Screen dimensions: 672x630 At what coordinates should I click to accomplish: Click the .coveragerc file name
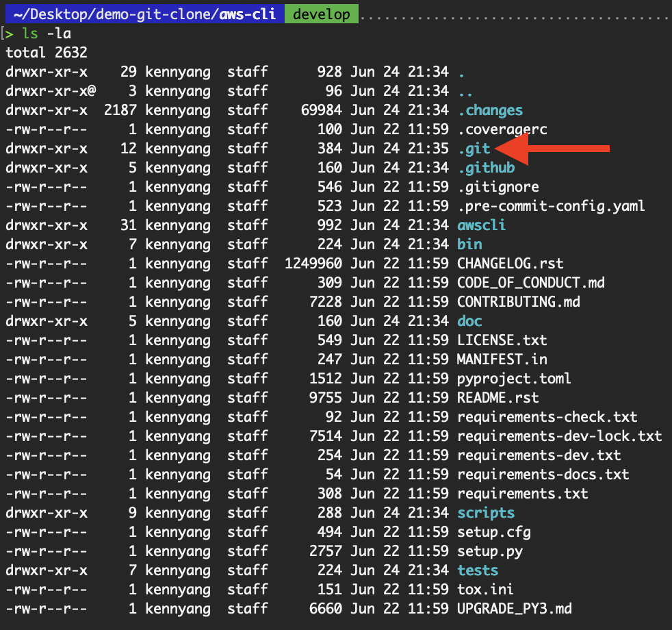(x=502, y=129)
